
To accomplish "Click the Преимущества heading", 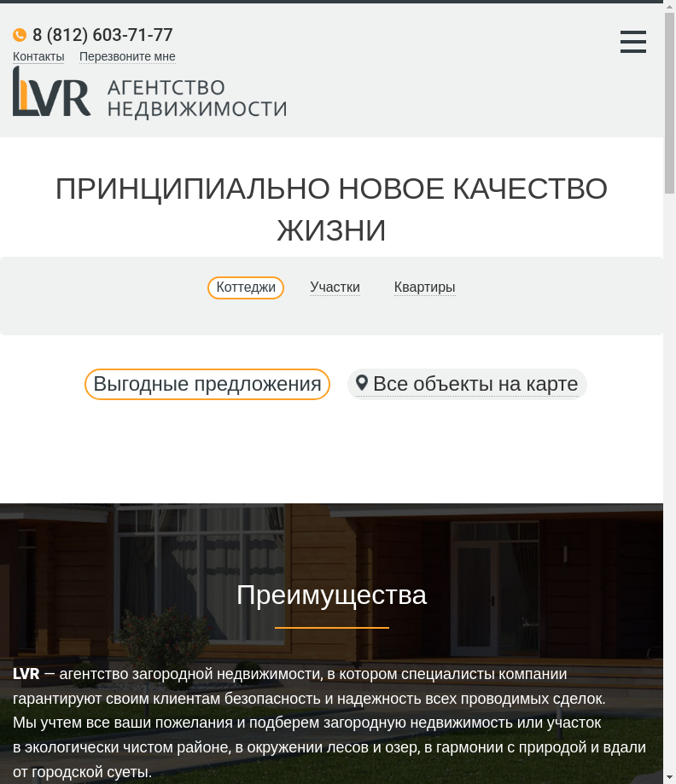I will [331, 595].
